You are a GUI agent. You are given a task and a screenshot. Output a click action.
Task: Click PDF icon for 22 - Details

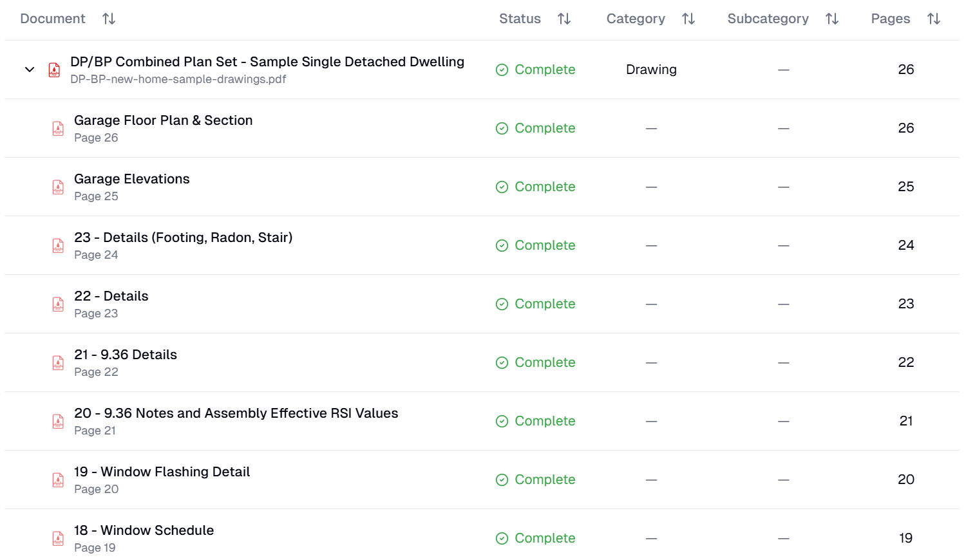click(58, 304)
